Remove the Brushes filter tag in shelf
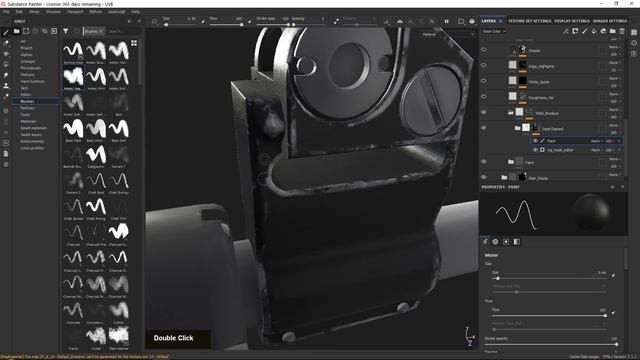The height and width of the screenshot is (360, 640). tap(101, 31)
